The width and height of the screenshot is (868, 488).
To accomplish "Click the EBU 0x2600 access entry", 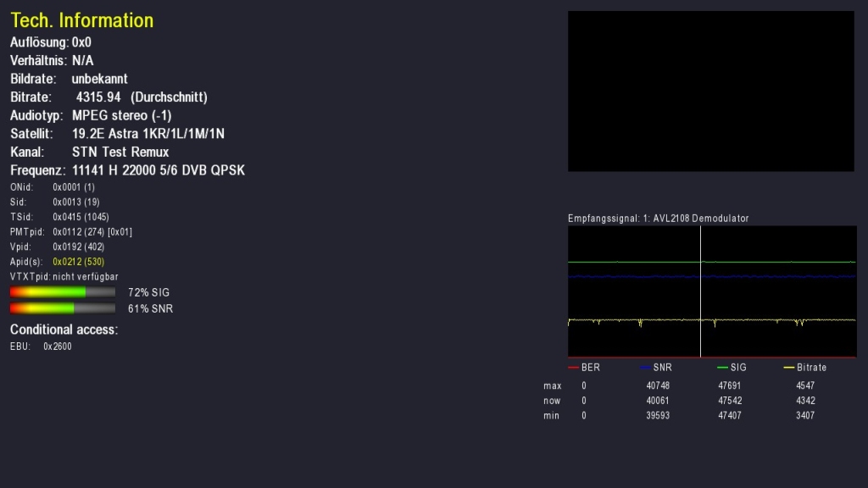I will 57,347.
